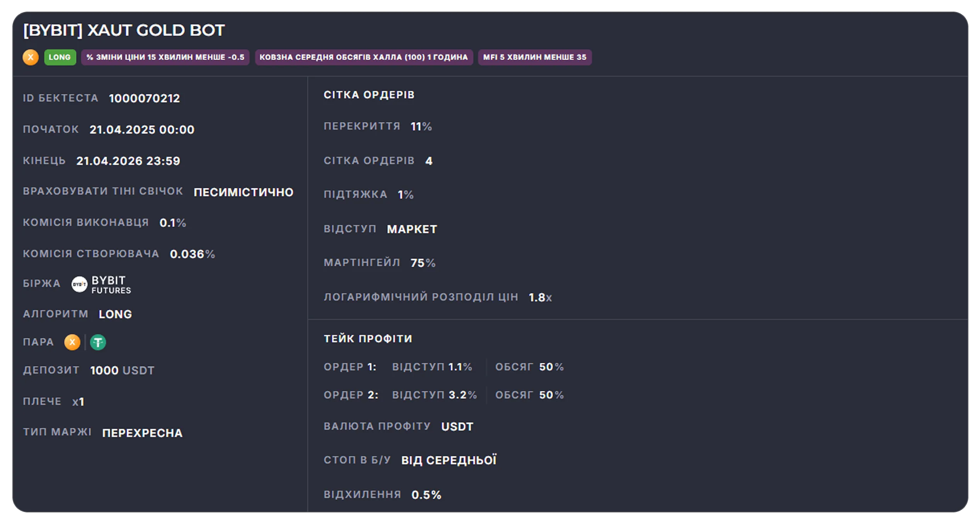Click creator commission value '0.036%'

192,254
